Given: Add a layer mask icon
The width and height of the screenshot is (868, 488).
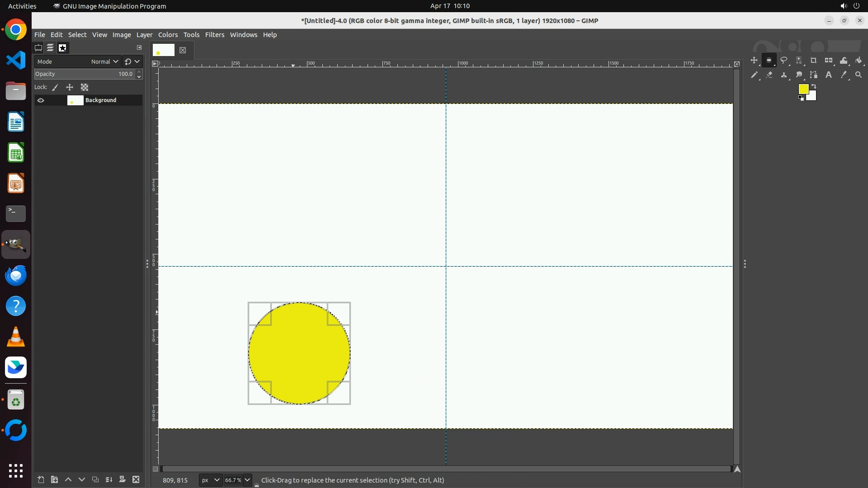Looking at the screenshot, I should pyautogui.click(x=122, y=480).
